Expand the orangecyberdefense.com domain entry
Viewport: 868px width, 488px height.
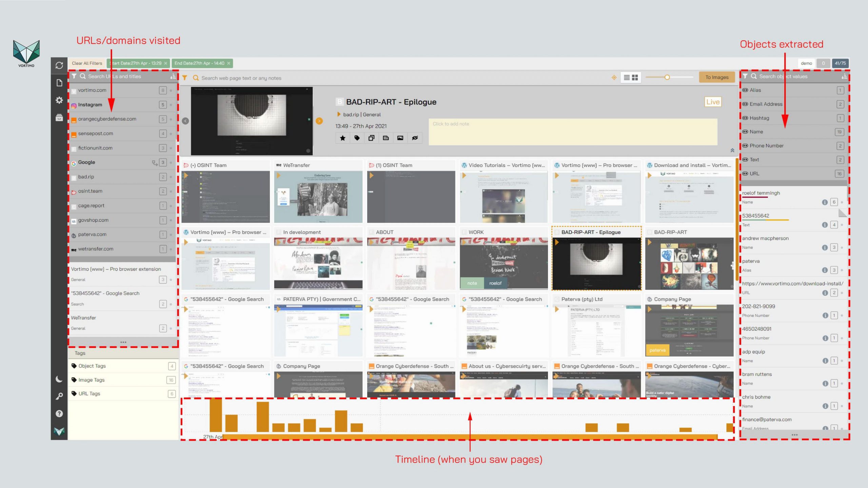tap(123, 119)
